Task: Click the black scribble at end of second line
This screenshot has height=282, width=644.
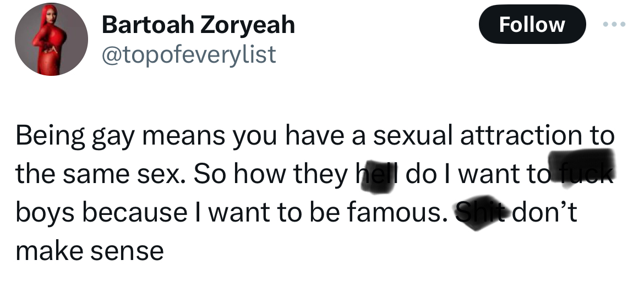Action: tap(583, 168)
